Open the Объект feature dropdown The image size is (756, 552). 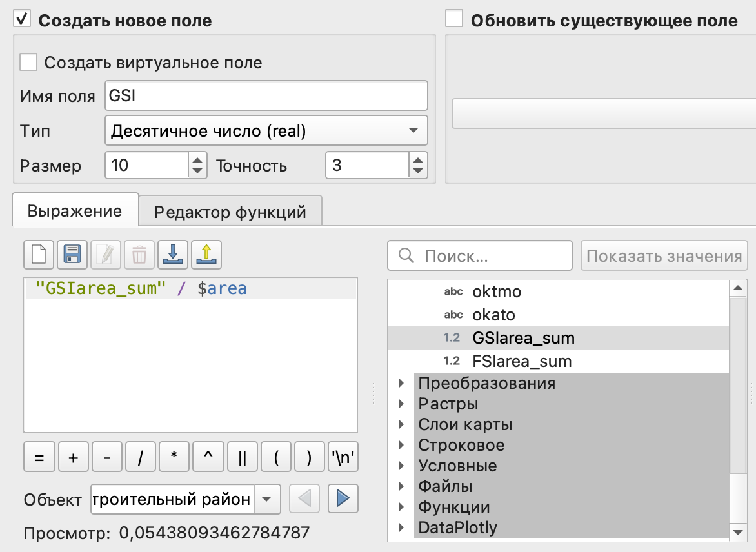[268, 499]
